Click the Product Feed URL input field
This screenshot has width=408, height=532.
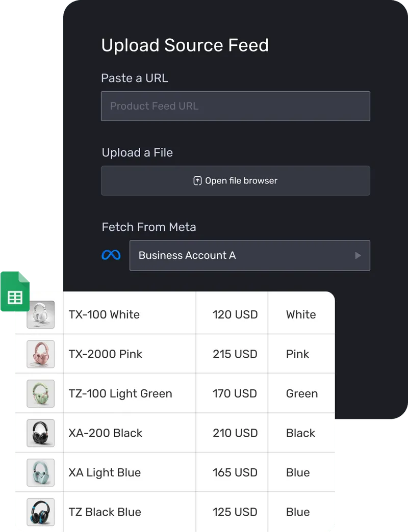point(236,106)
